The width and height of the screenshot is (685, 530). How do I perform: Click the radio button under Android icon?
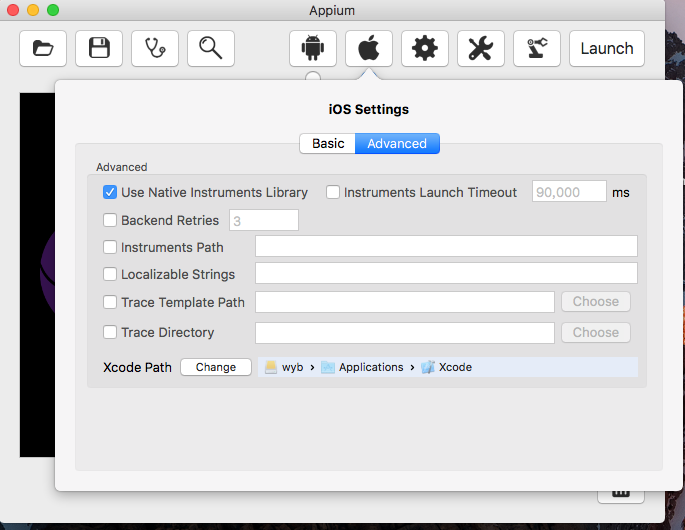coord(313,76)
